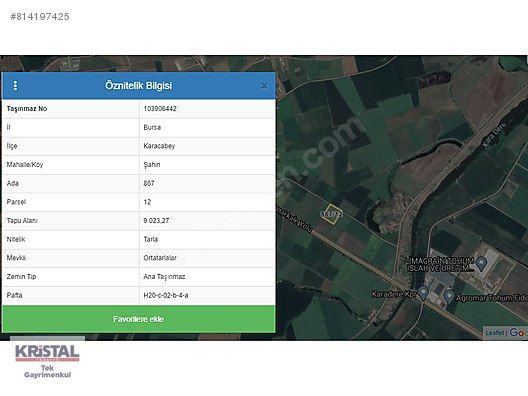Click the Mahalle/Köy row showing Şahin
The height and width of the screenshot is (396, 528).
coord(139,165)
